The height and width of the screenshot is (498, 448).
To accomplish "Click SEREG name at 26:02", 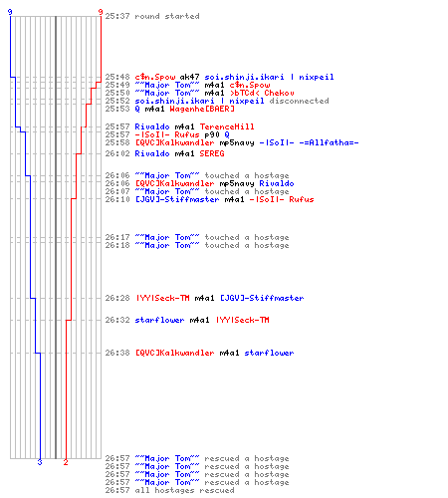I will tap(212, 153).
